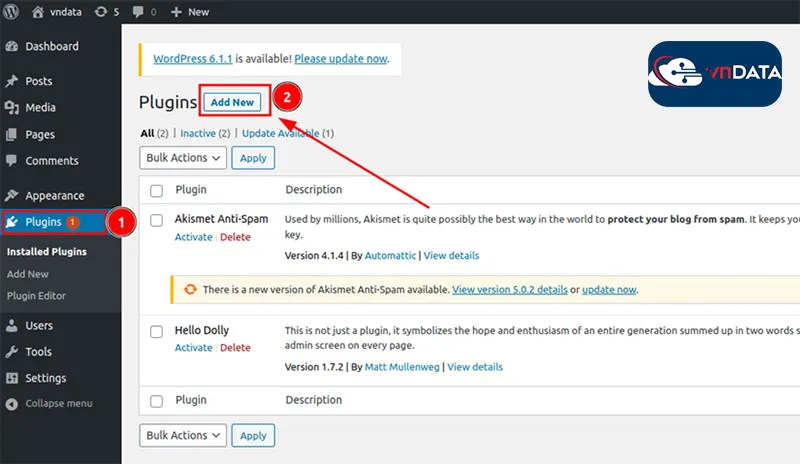Open the bottom Bulk Actions dropdown

pyautogui.click(x=183, y=435)
